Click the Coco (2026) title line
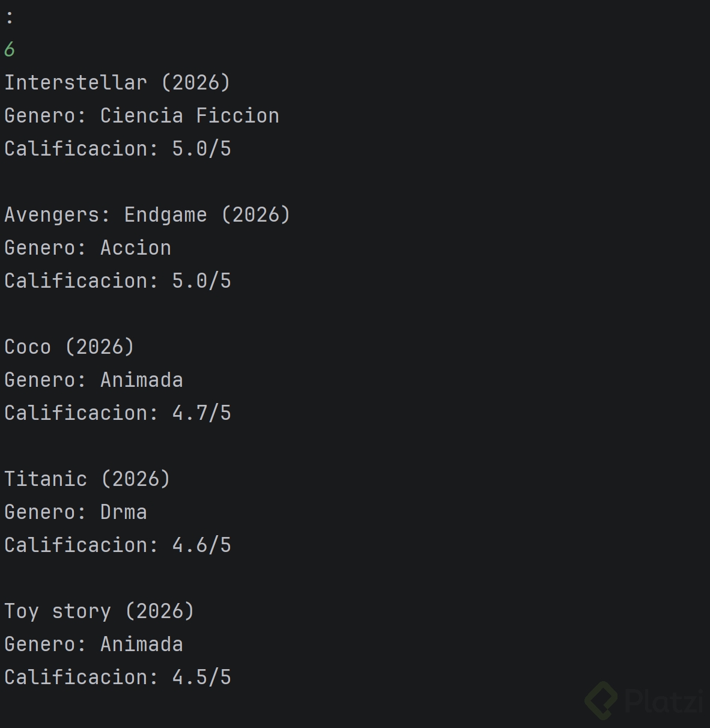710x728 pixels. tap(69, 347)
